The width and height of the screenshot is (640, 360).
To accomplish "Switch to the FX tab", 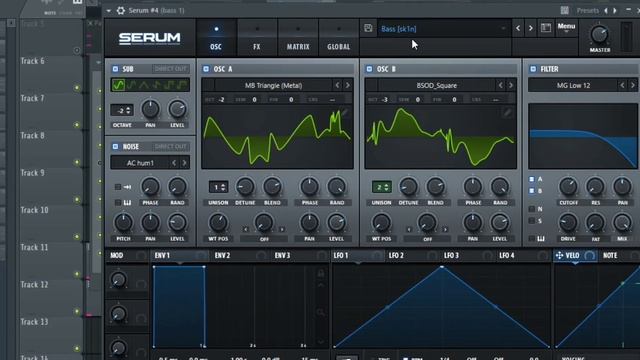I will click(x=257, y=38).
